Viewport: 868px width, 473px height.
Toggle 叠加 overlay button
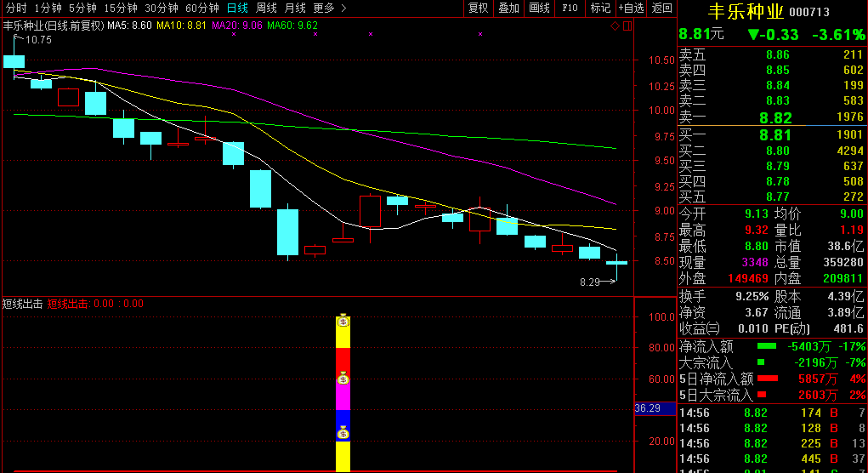(x=508, y=8)
